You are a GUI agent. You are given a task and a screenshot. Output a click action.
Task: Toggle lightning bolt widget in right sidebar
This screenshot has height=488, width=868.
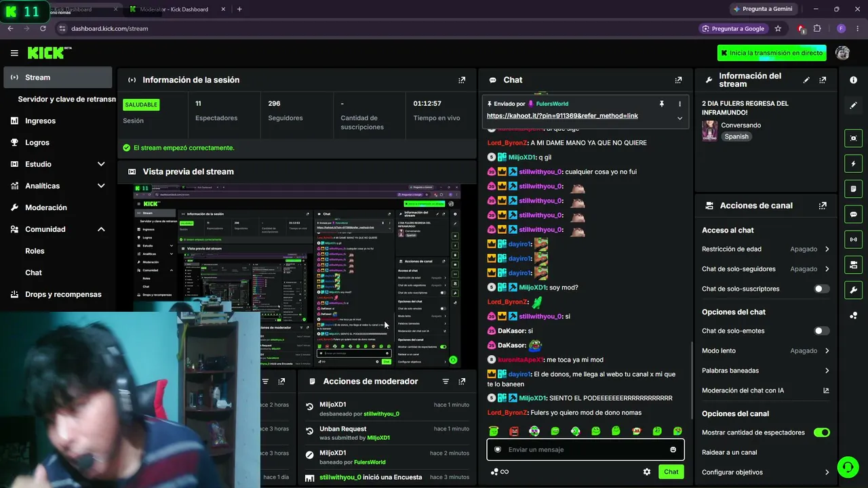pos(853,163)
